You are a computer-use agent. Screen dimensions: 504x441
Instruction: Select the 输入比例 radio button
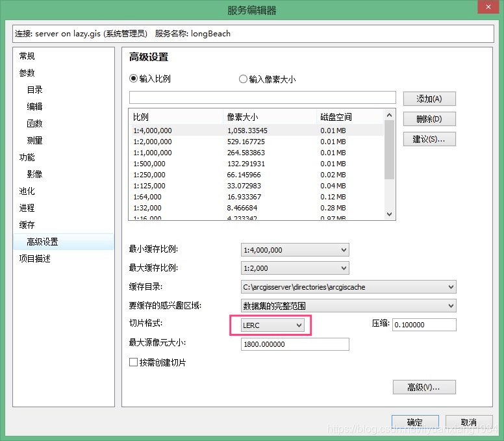click(134, 79)
